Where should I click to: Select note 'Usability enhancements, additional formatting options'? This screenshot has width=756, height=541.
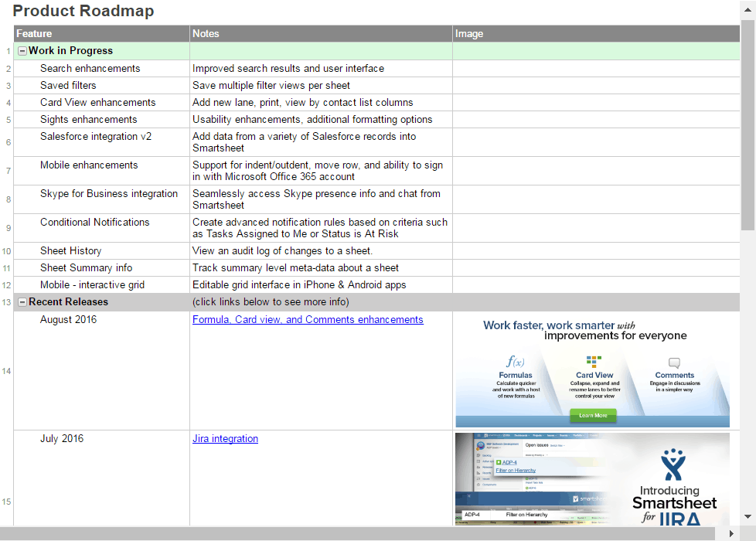(x=321, y=119)
